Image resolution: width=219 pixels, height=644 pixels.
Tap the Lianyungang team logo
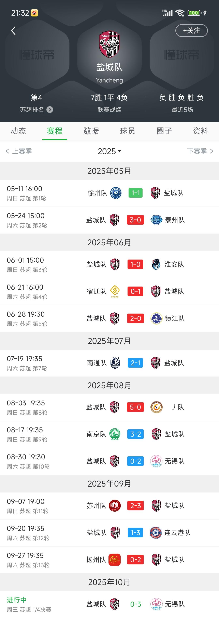[156, 533]
